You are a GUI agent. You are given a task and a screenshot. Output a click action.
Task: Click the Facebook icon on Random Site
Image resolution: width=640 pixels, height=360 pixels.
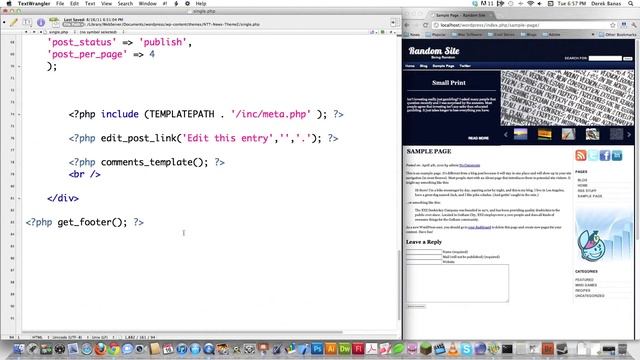(x=605, y=156)
